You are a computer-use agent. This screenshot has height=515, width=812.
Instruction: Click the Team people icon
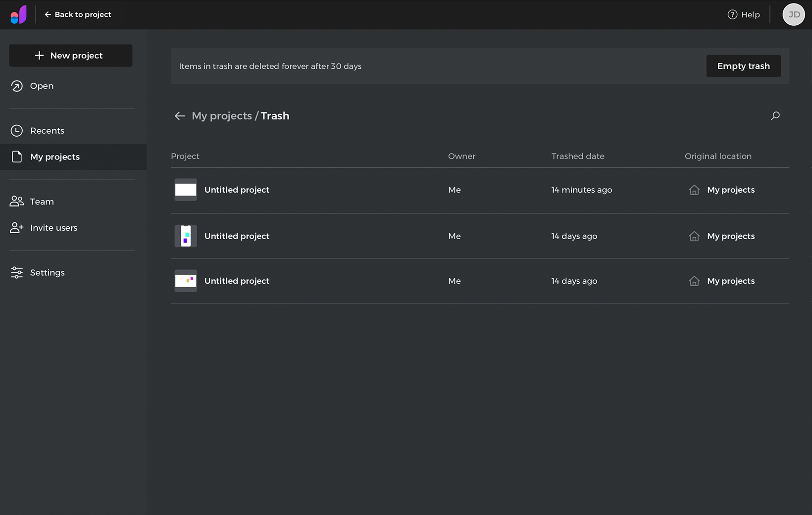coord(17,201)
